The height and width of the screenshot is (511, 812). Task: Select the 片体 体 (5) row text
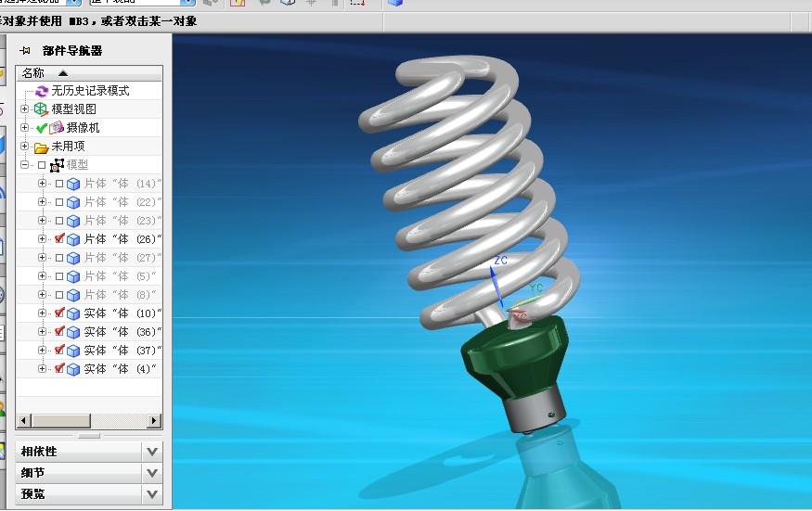(120, 276)
